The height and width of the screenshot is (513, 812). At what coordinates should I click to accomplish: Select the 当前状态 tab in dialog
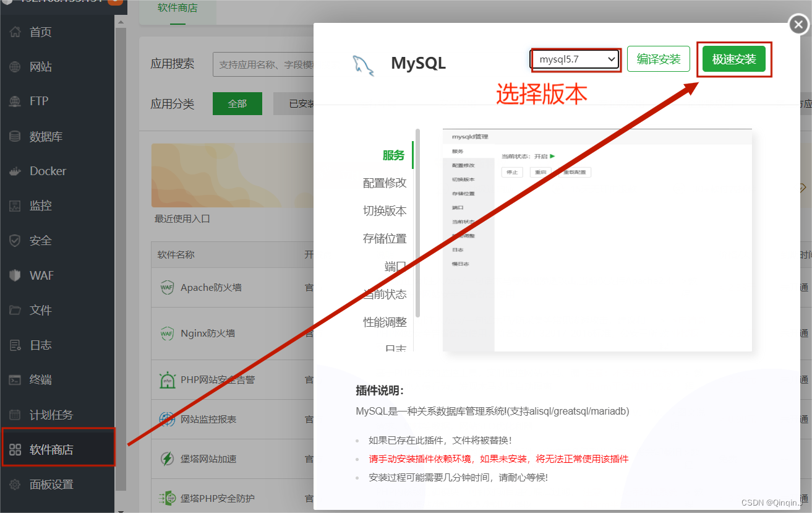coord(385,295)
